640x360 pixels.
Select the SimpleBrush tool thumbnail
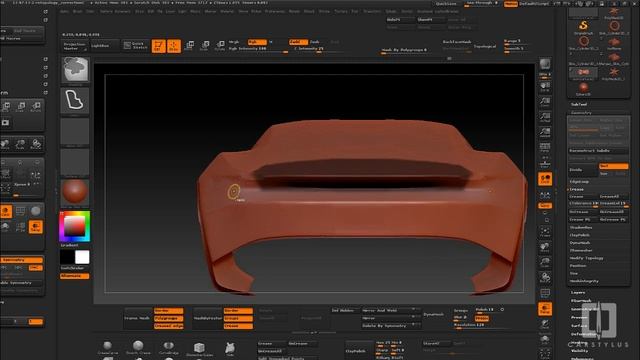[x=584, y=27]
